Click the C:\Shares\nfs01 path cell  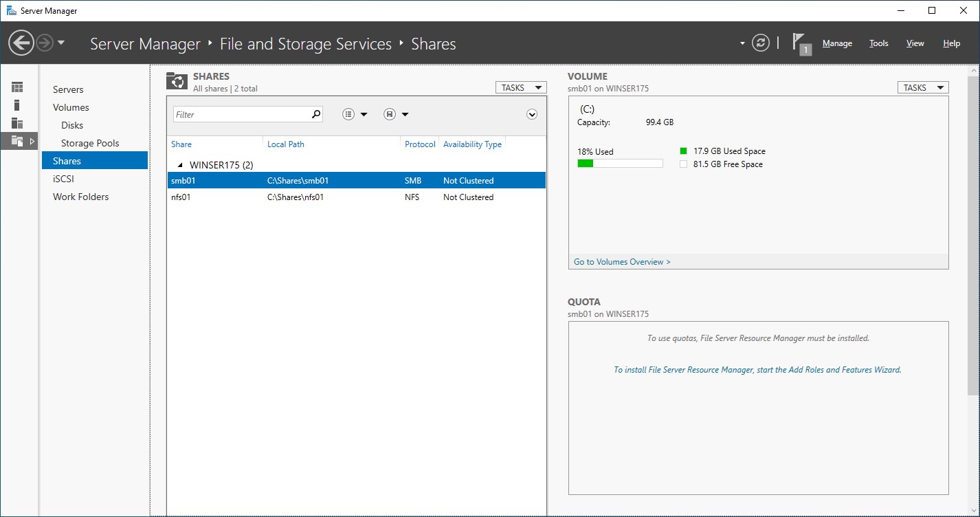[296, 197]
